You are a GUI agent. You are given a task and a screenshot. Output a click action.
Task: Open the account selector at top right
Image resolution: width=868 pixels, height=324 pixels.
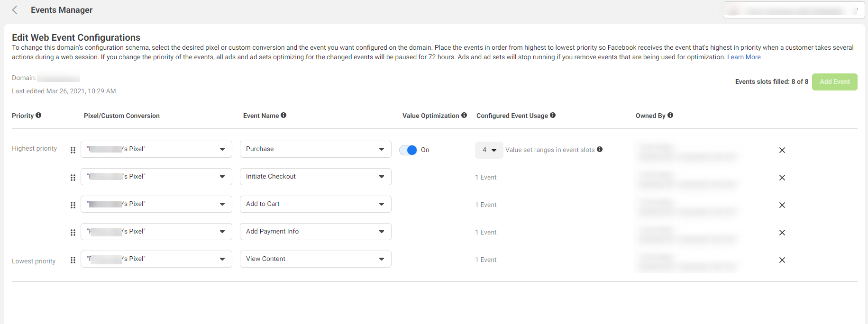(794, 10)
